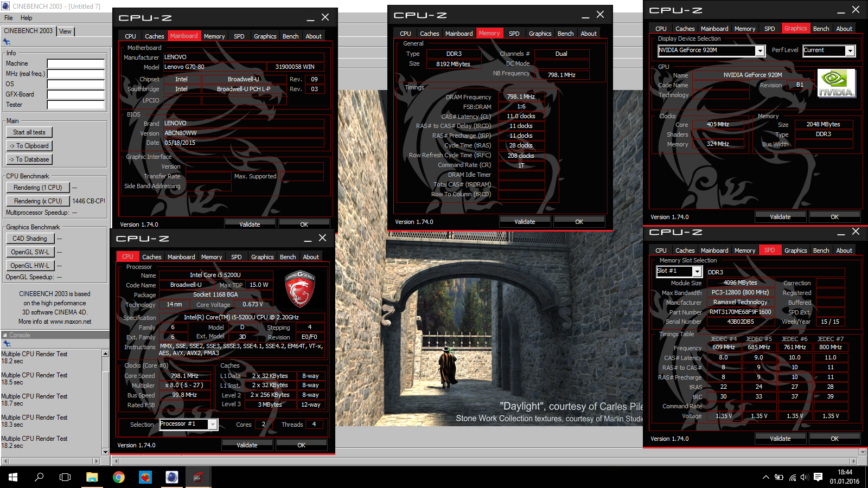Viewport: 868px width, 488px height.
Task: Show hidden system tray icons
Action: (x=765, y=478)
